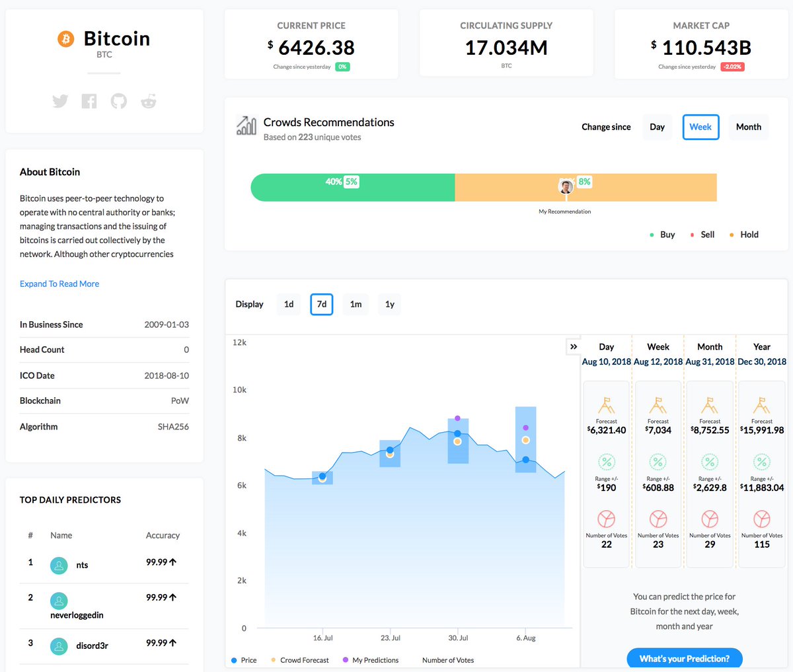The width and height of the screenshot is (793, 672).
Task: Switch chart display to 1d
Action: pyautogui.click(x=289, y=304)
